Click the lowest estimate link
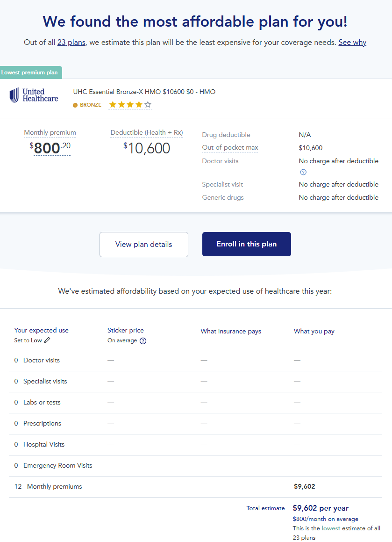The height and width of the screenshot is (542, 392). (331, 528)
